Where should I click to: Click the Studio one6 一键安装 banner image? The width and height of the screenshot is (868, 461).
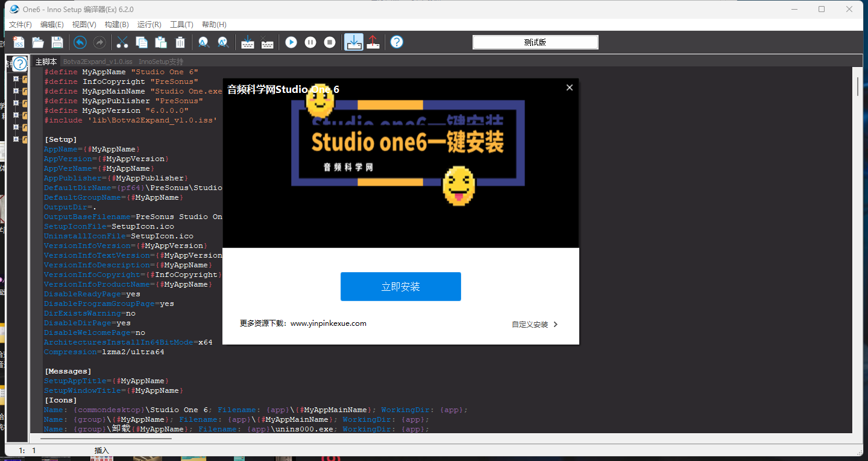[x=408, y=144]
